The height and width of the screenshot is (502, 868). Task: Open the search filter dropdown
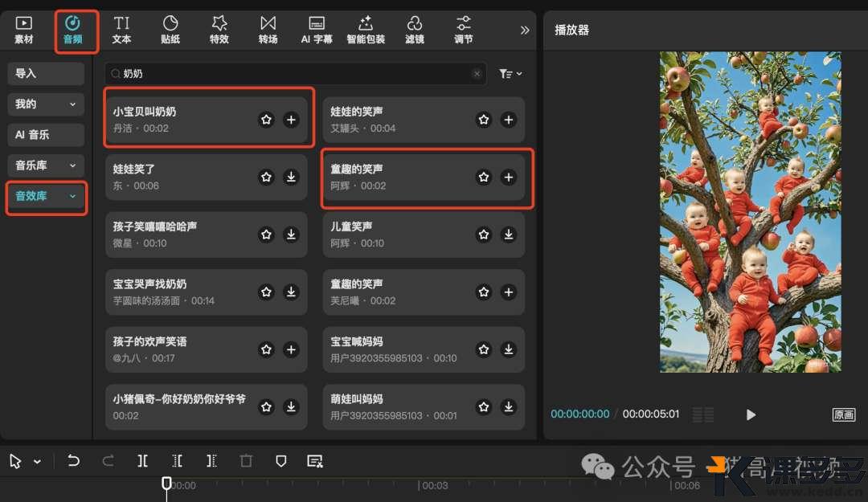(510, 74)
